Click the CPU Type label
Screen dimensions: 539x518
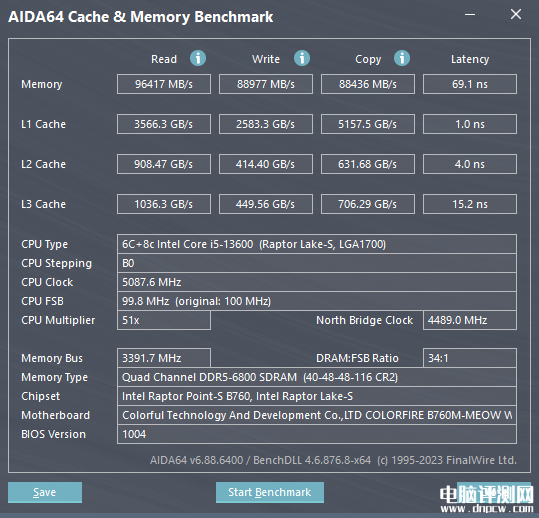44,244
